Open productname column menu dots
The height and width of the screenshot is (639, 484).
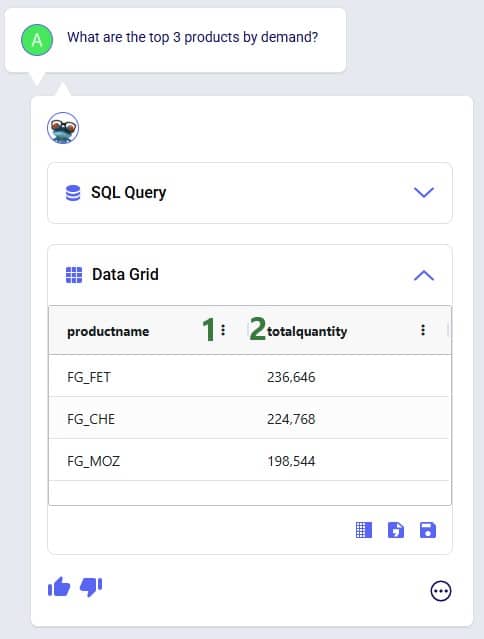(x=223, y=330)
